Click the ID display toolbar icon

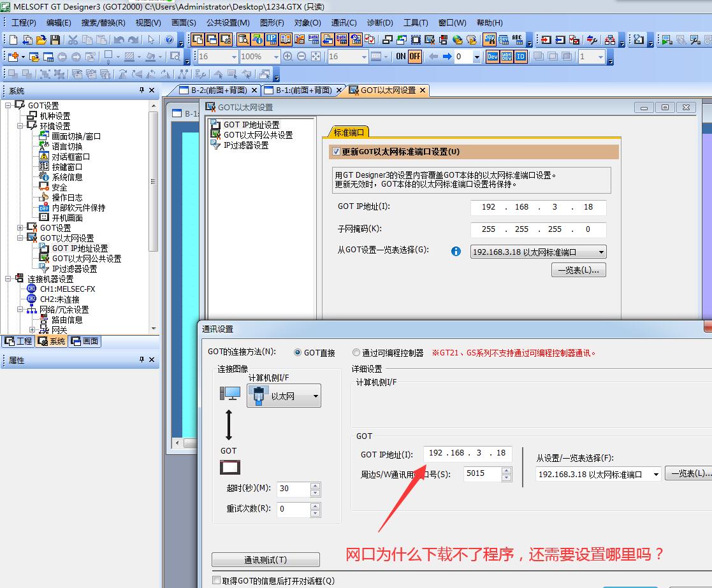(x=521, y=56)
